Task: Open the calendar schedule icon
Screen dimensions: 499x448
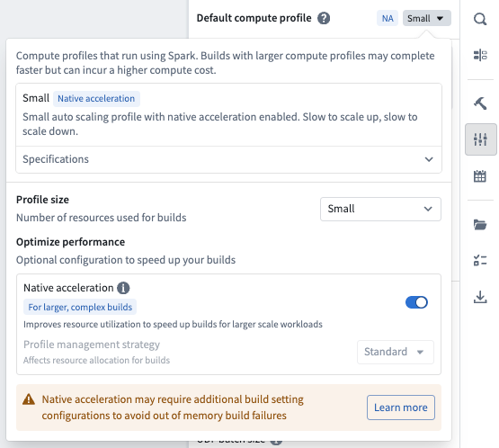Action: (480, 175)
